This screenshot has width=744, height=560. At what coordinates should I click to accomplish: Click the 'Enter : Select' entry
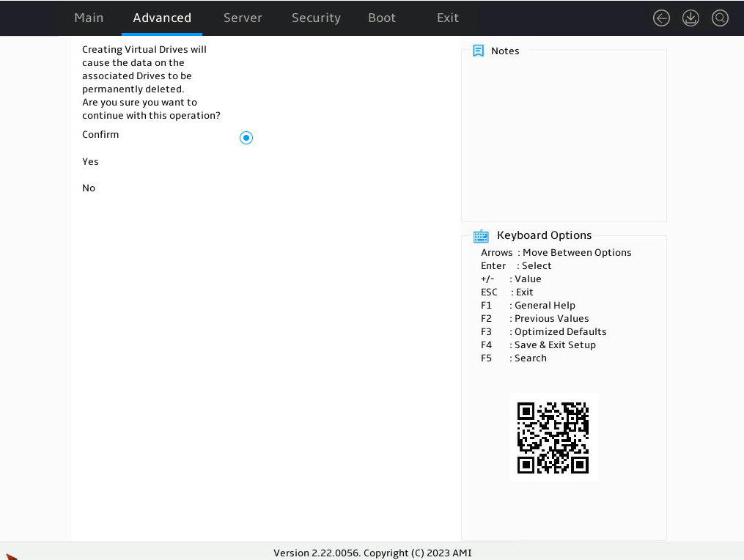516,266
